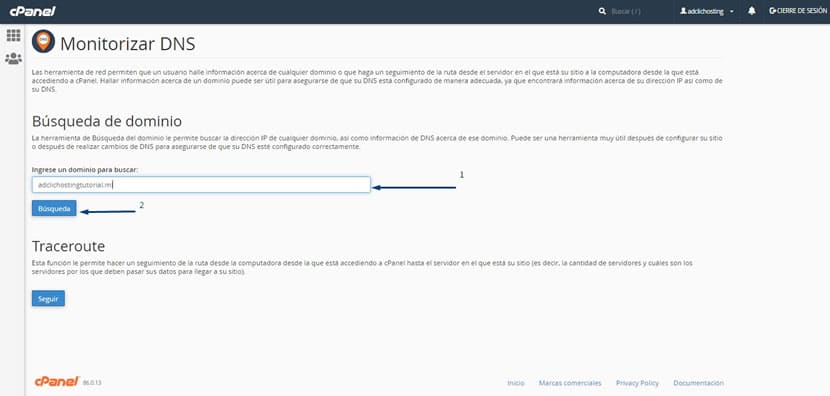
Task: Click the 'Ingrese un dominio para buscar' label
Action: 85,169
